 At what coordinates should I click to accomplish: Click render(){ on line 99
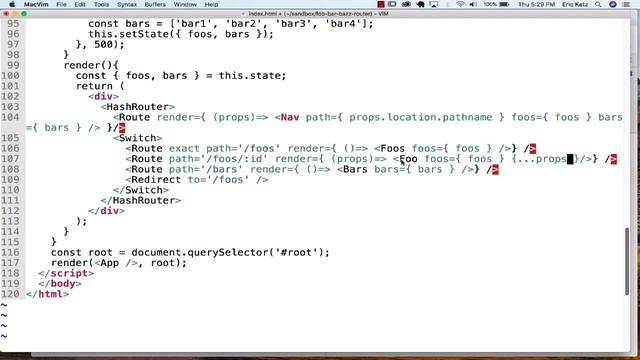[91, 65]
